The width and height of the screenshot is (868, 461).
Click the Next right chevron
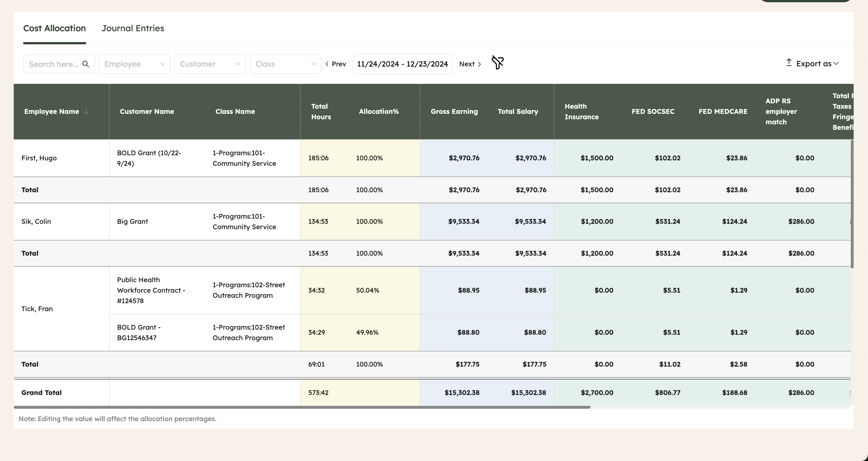[479, 64]
